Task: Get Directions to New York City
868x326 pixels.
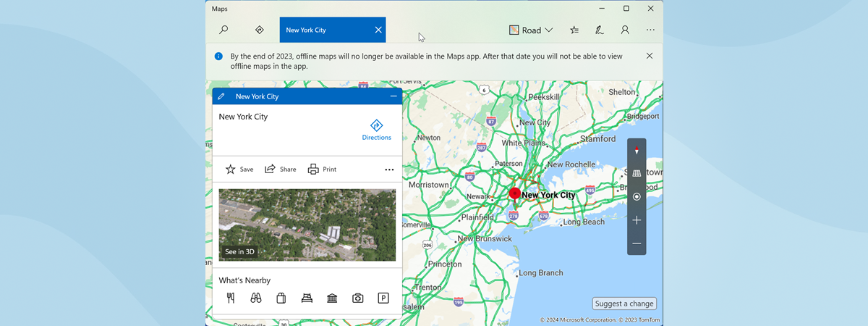Action: tap(376, 130)
